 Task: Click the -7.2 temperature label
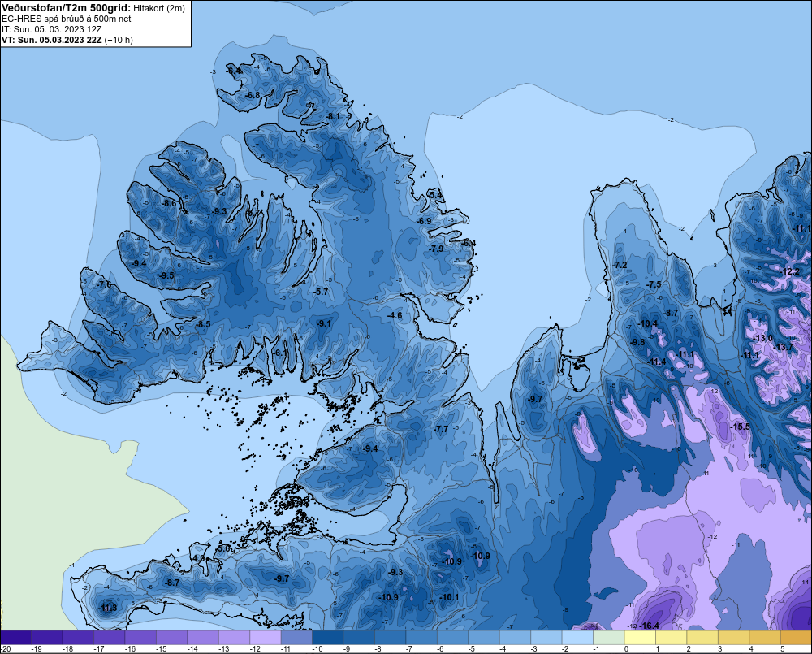pos(620,265)
